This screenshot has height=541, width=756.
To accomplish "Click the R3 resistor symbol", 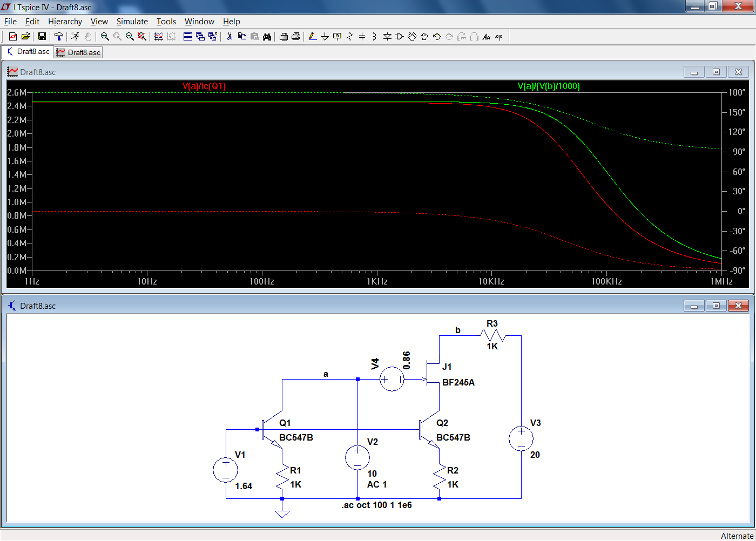I will (x=492, y=336).
